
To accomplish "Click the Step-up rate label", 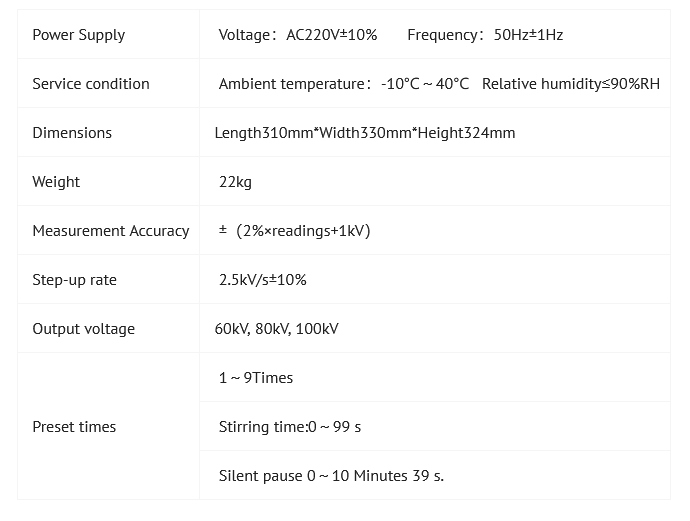I will pos(75,280).
